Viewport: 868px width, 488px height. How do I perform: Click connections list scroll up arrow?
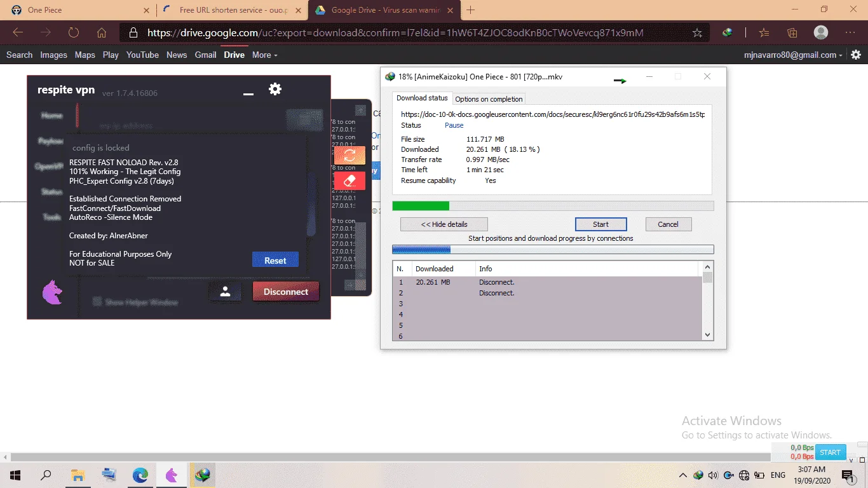[708, 267]
